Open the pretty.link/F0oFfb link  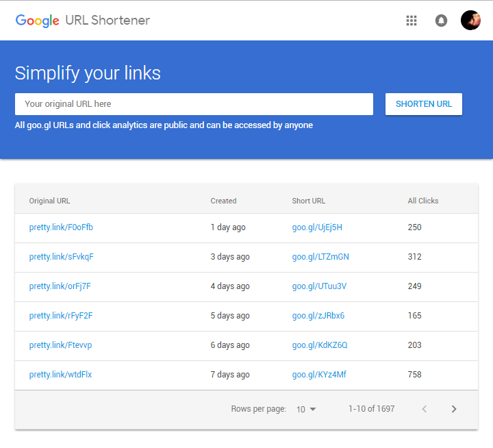[61, 227]
